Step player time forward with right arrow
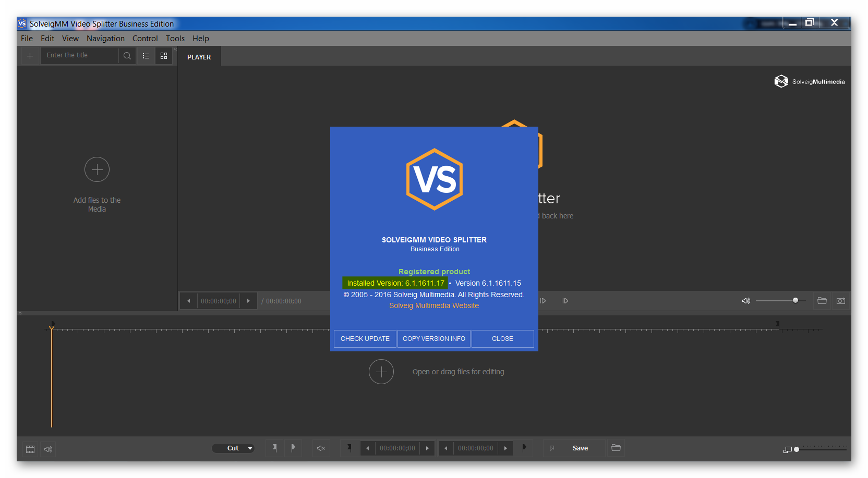Viewport: 868px width, 478px height. click(x=248, y=301)
